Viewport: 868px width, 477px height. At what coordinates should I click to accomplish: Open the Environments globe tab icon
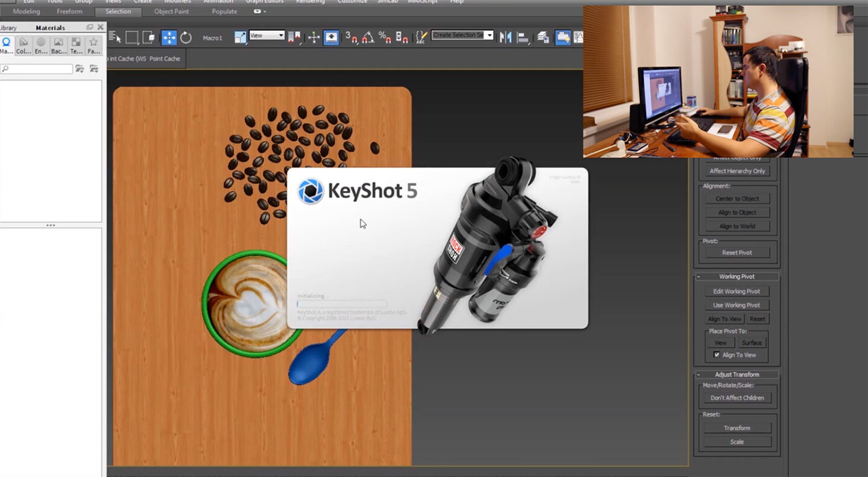(41, 45)
